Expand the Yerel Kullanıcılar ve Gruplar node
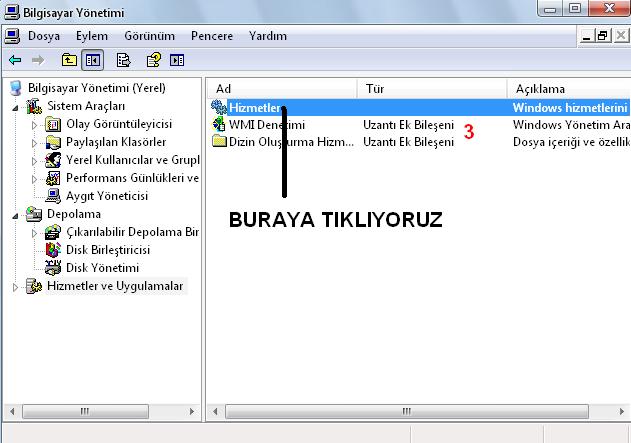Viewport: 631px width, 443px height. coord(35,161)
